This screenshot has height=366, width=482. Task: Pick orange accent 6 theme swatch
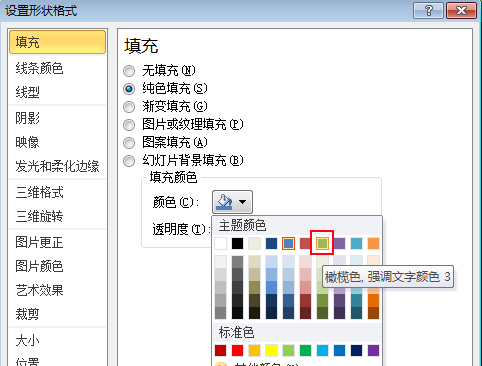[373, 244]
